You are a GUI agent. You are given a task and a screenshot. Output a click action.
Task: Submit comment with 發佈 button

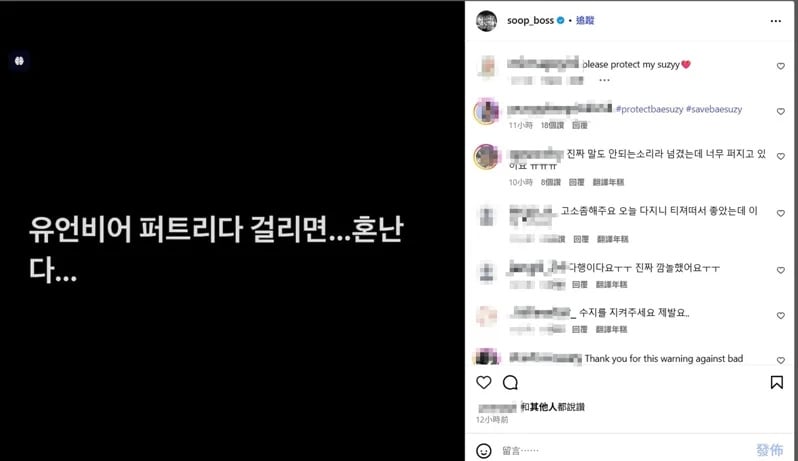click(x=770, y=450)
